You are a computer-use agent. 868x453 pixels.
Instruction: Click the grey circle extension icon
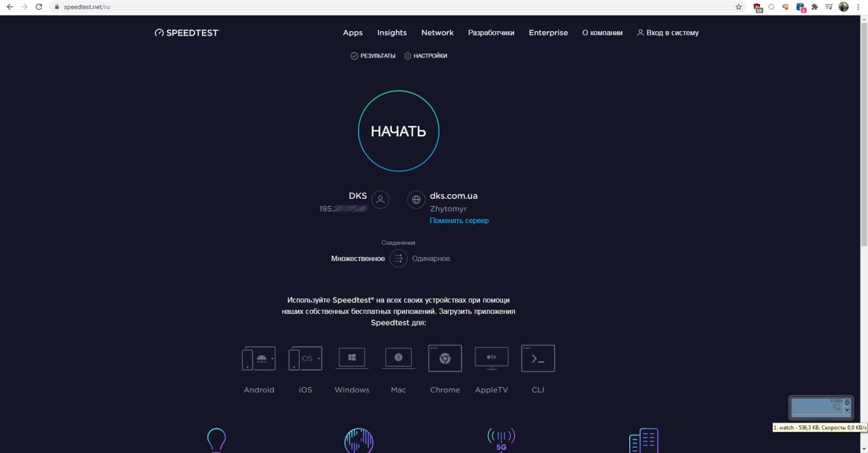coord(771,7)
